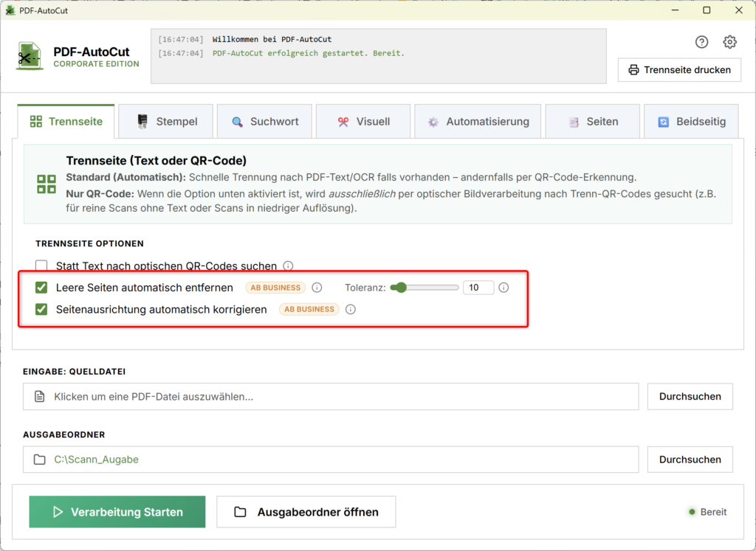
Task: Click AB BUSINESS badge beside Leere Seiten
Action: coord(275,288)
